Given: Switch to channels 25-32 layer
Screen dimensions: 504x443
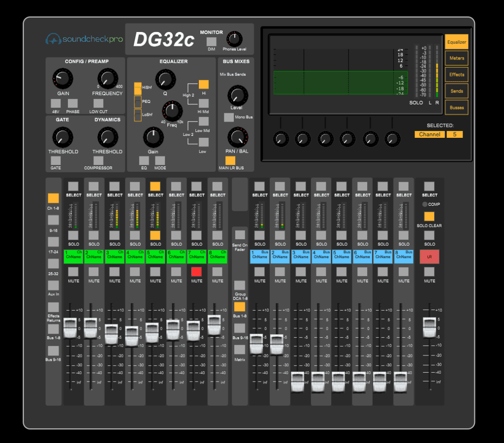Looking at the screenshot, I should point(53,264).
